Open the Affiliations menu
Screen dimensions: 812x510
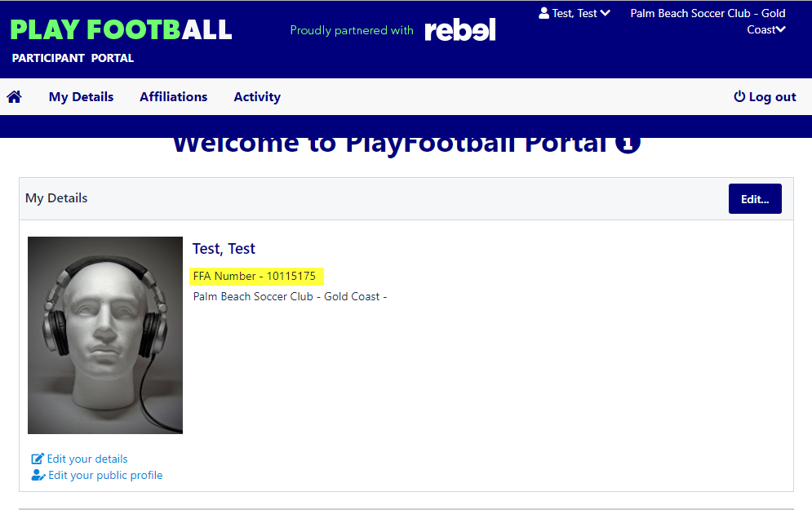pos(174,97)
